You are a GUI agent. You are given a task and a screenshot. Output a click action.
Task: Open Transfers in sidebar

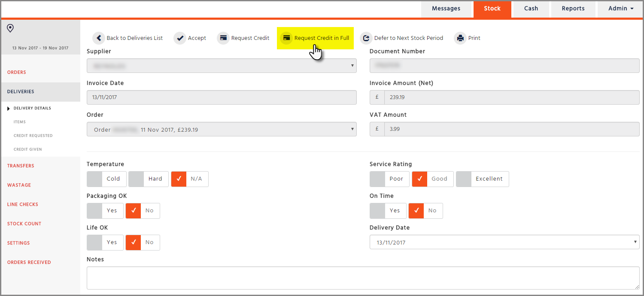[x=21, y=166]
